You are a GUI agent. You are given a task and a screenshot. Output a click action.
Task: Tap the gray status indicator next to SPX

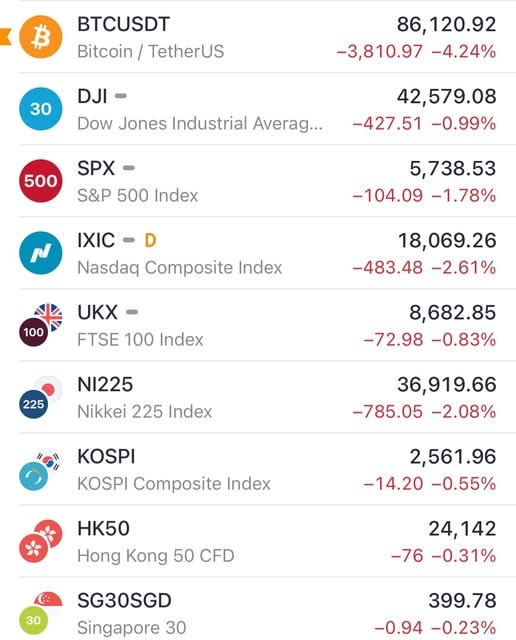click(129, 168)
